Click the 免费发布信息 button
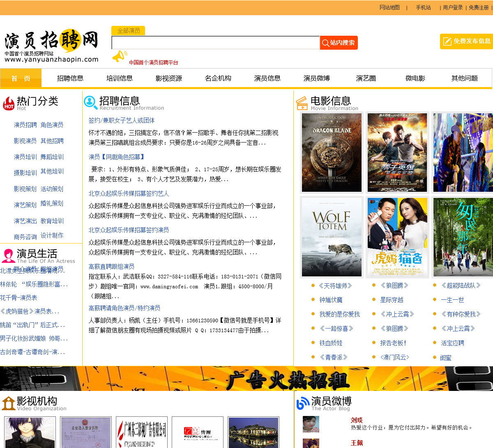This screenshot has width=493, height=448. tap(466, 41)
